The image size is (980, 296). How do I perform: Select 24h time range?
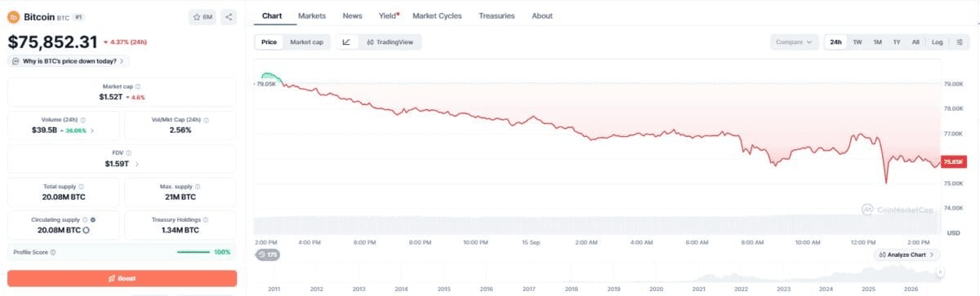(835, 42)
